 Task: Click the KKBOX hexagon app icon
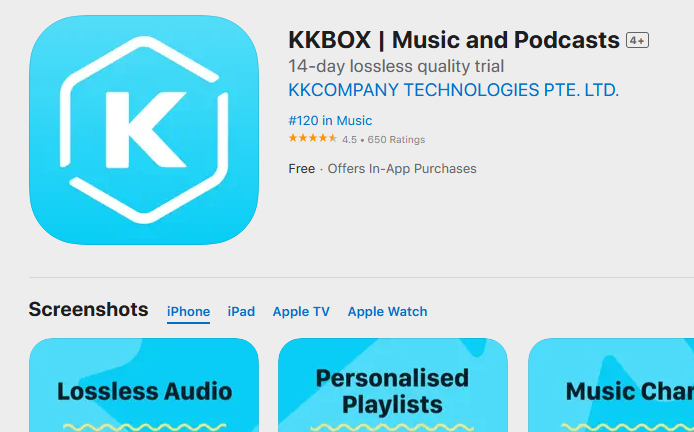[x=144, y=130]
